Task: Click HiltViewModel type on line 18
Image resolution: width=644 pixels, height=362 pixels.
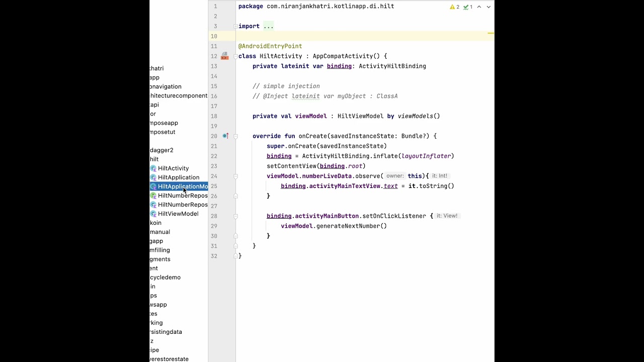Action: (360, 116)
